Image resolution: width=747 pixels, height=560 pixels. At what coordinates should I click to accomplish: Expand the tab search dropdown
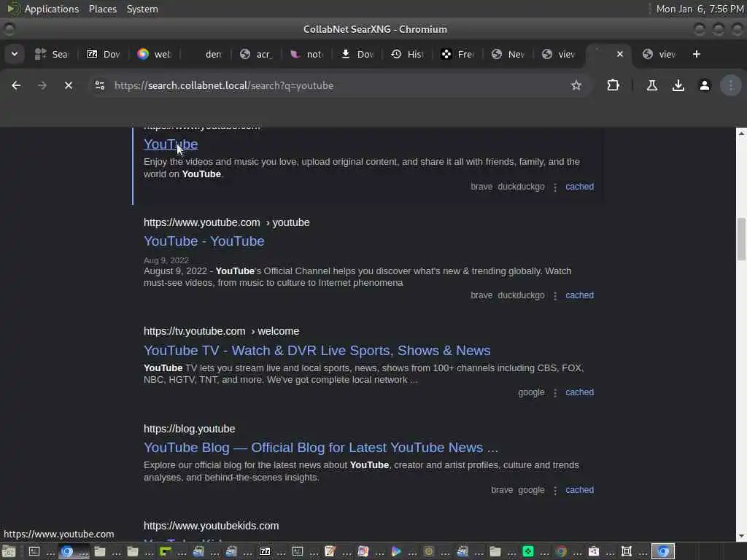pos(15,54)
